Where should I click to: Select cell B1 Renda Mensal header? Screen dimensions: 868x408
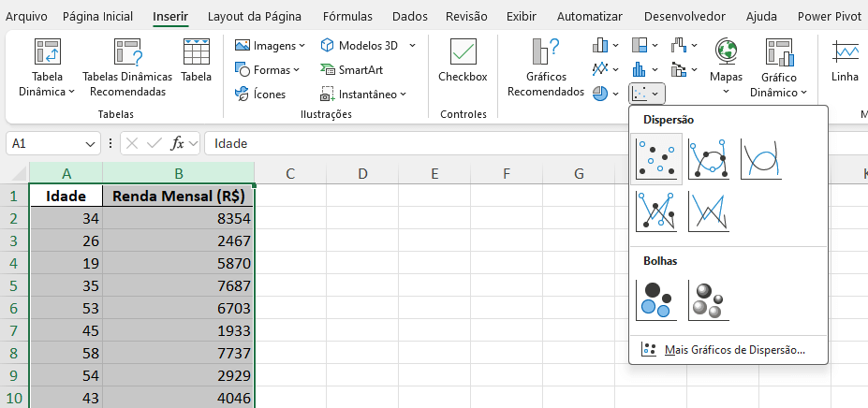(x=178, y=197)
